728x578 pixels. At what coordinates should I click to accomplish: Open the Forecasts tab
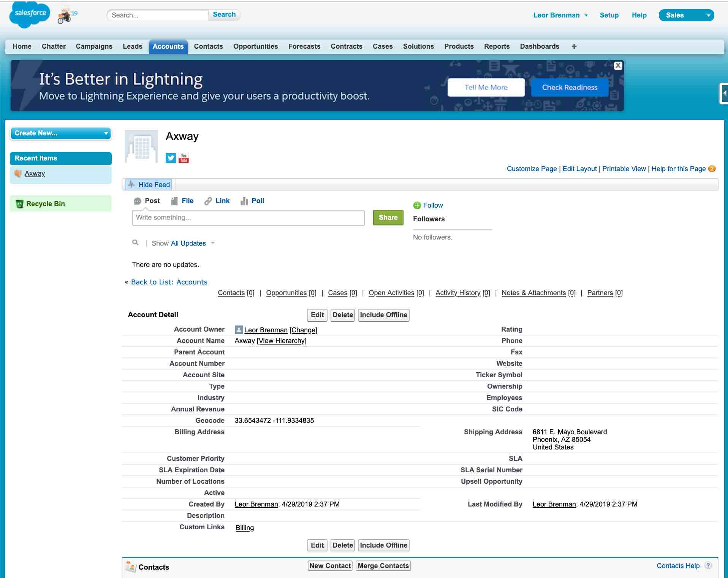point(304,46)
